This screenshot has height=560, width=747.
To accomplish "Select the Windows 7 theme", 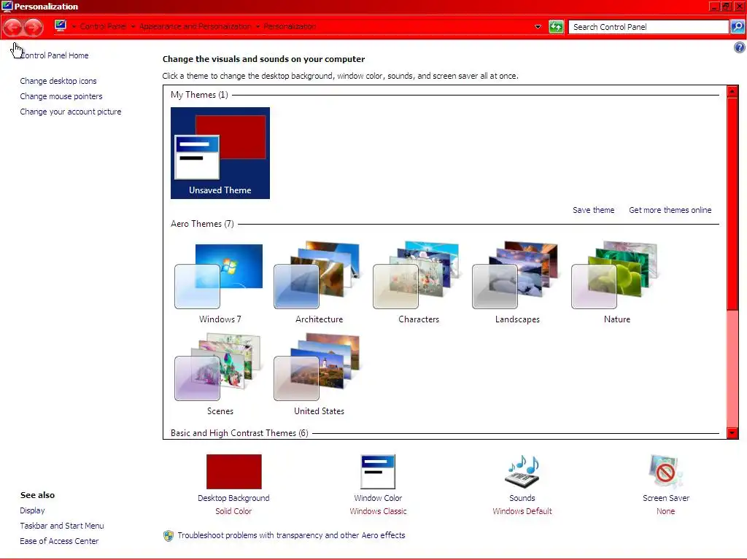I will tap(220, 283).
